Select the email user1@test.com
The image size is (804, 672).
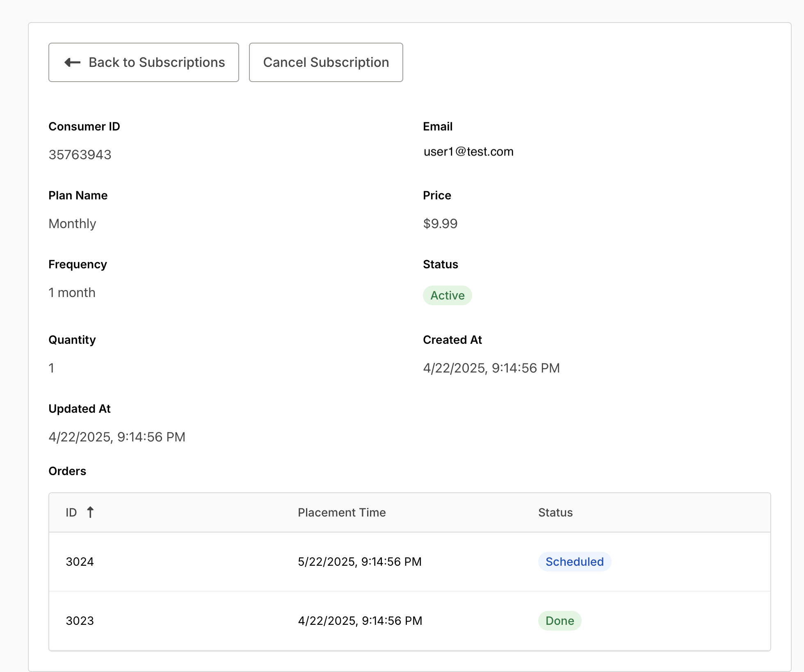coord(468,152)
